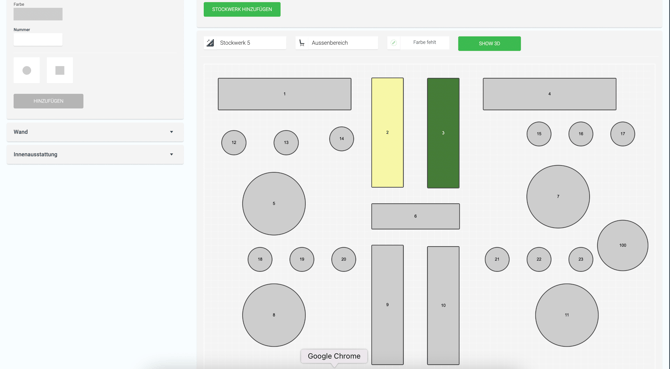Select small round table 20
Screen dimensions: 670x369
point(344,259)
